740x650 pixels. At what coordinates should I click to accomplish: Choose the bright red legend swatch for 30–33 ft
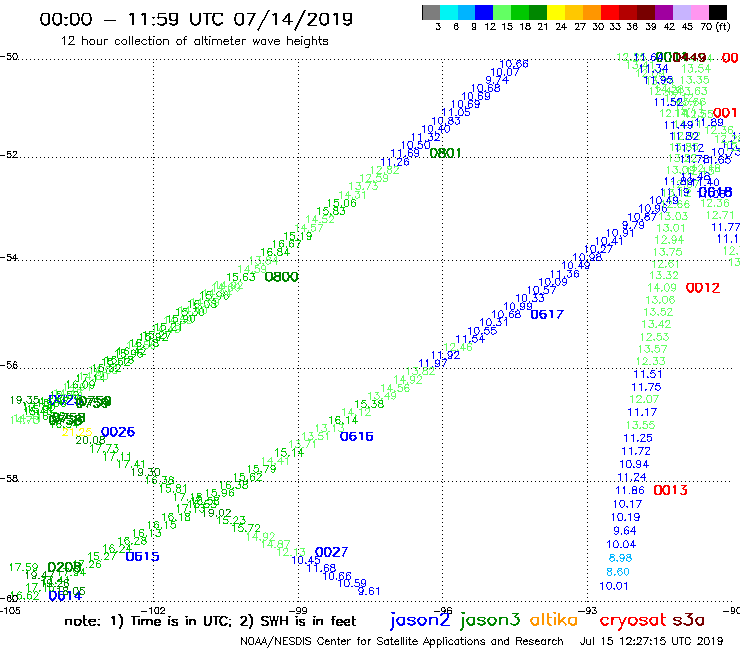[609, 12]
